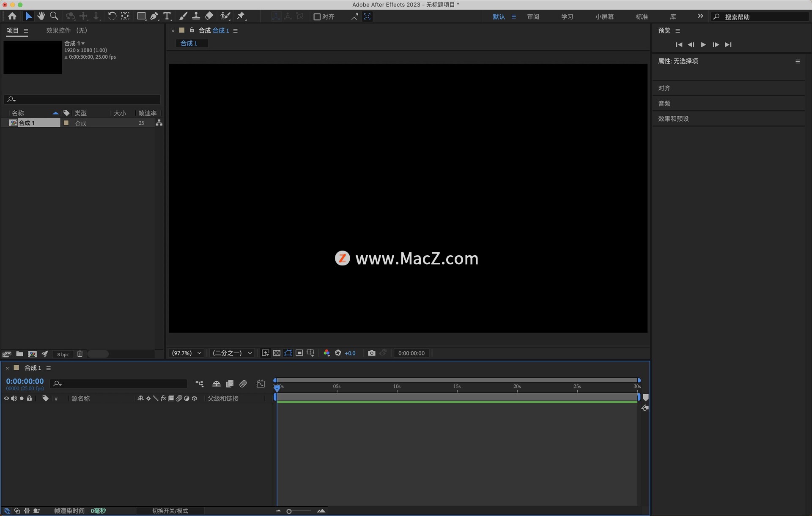Select the Rotation tool

click(x=112, y=16)
